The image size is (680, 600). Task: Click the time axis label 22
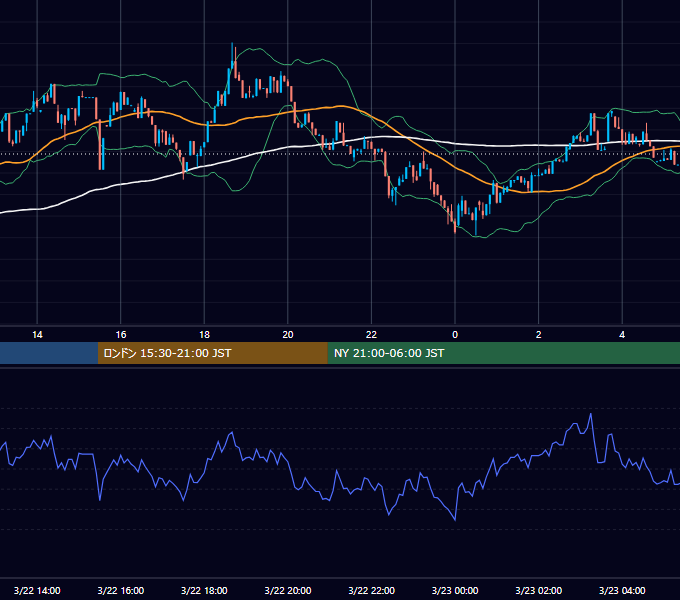(x=371, y=335)
